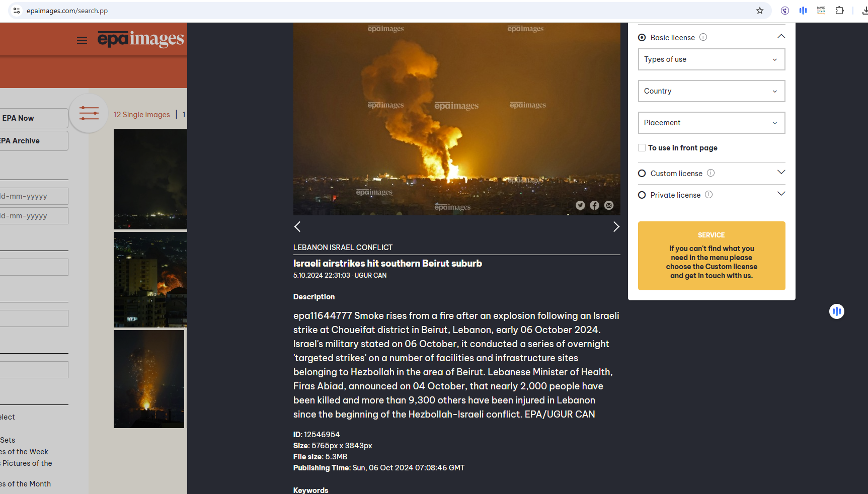Switch to the EPA Archive tab
Image resolution: width=868 pixels, height=494 pixels.
33,141
